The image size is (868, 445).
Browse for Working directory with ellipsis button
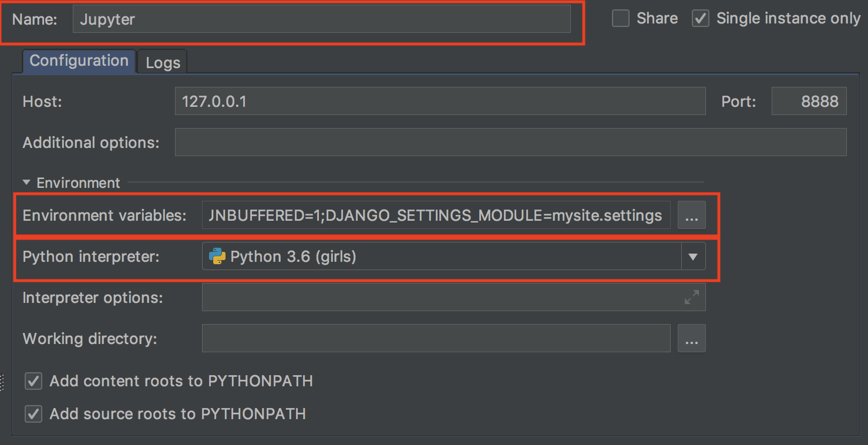pyautogui.click(x=692, y=339)
